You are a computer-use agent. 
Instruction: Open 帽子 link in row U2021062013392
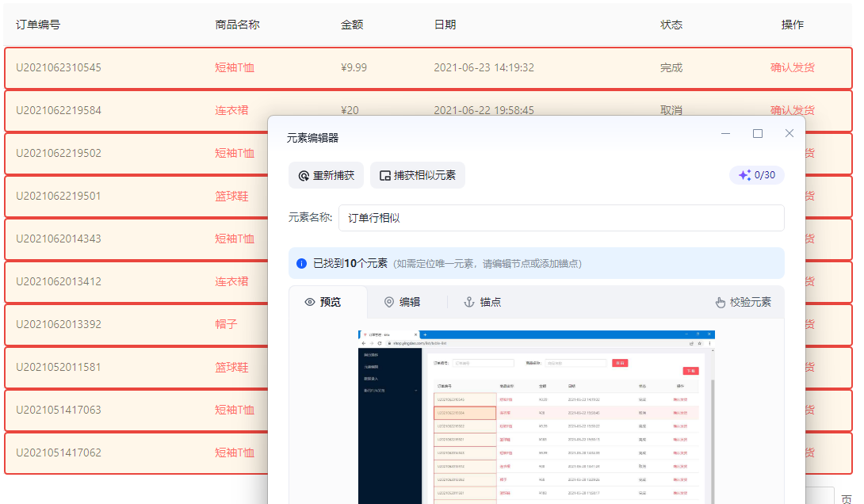point(226,324)
